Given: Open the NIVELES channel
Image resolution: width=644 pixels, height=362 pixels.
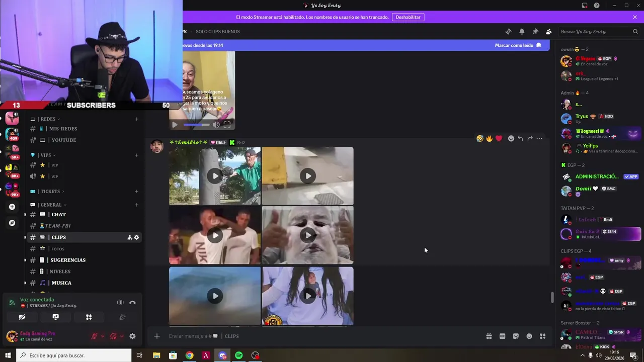Looking at the screenshot, I should pyautogui.click(x=84, y=271).
